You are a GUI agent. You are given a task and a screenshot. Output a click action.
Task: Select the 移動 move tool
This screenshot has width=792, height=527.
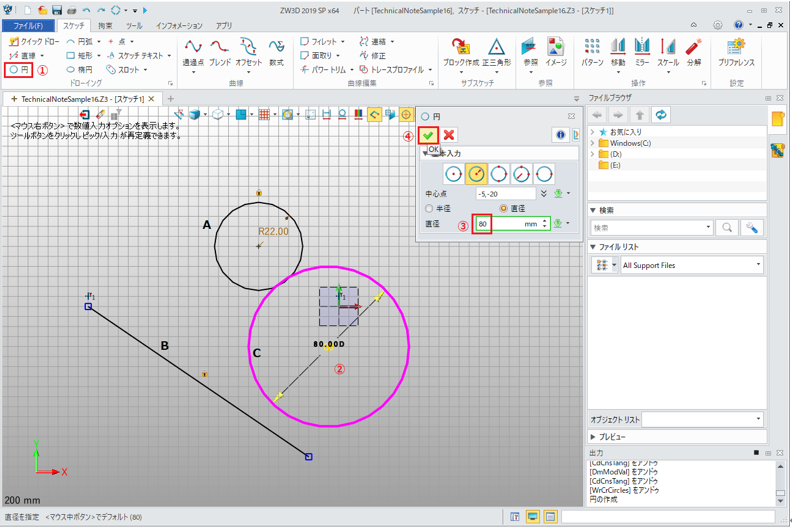click(x=618, y=53)
